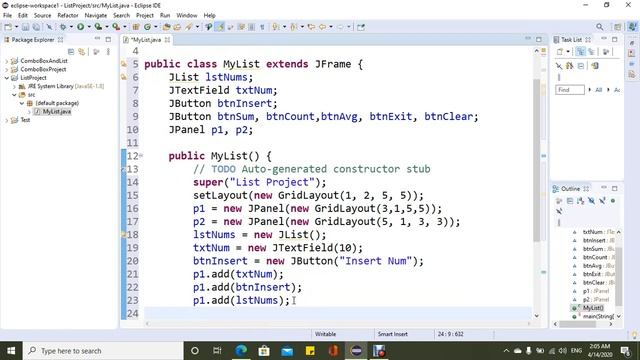The width and height of the screenshot is (640, 360).
Task: Click the Find field in Task List
Action: pyautogui.click(x=570, y=90)
